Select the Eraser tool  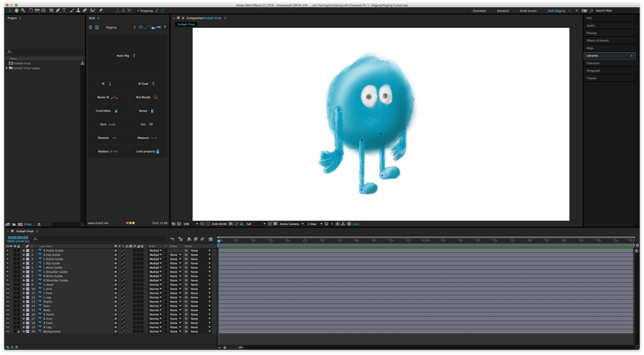(84, 10)
